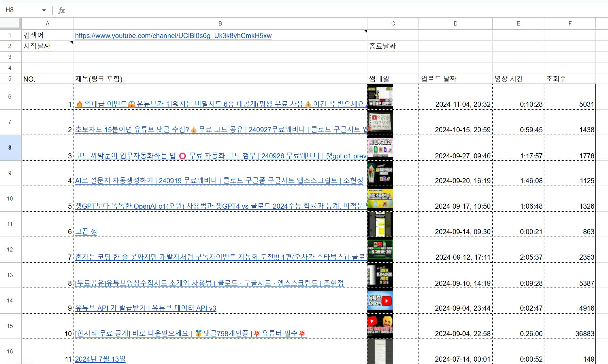Select the '시작날짜' cell
This screenshot has width=608, height=364.
(47, 46)
